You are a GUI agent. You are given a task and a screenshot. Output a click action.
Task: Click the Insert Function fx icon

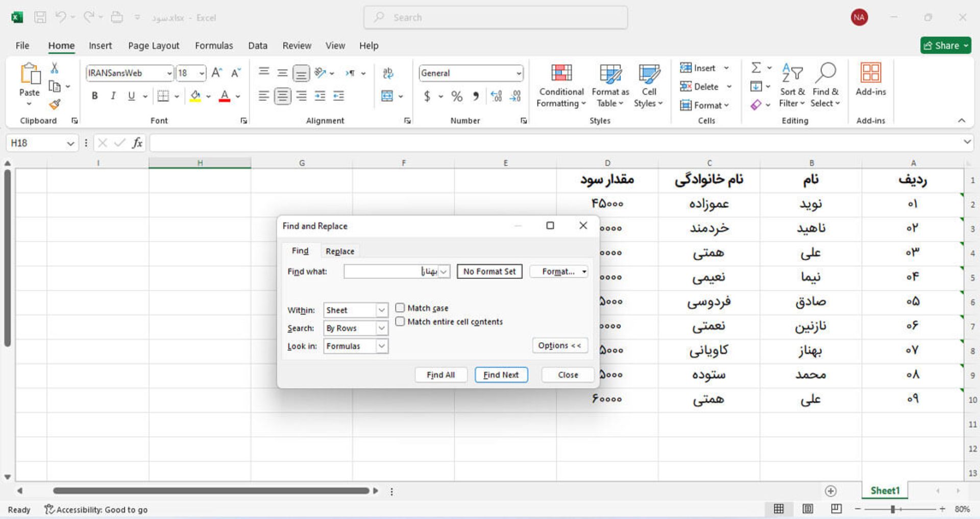click(x=137, y=143)
